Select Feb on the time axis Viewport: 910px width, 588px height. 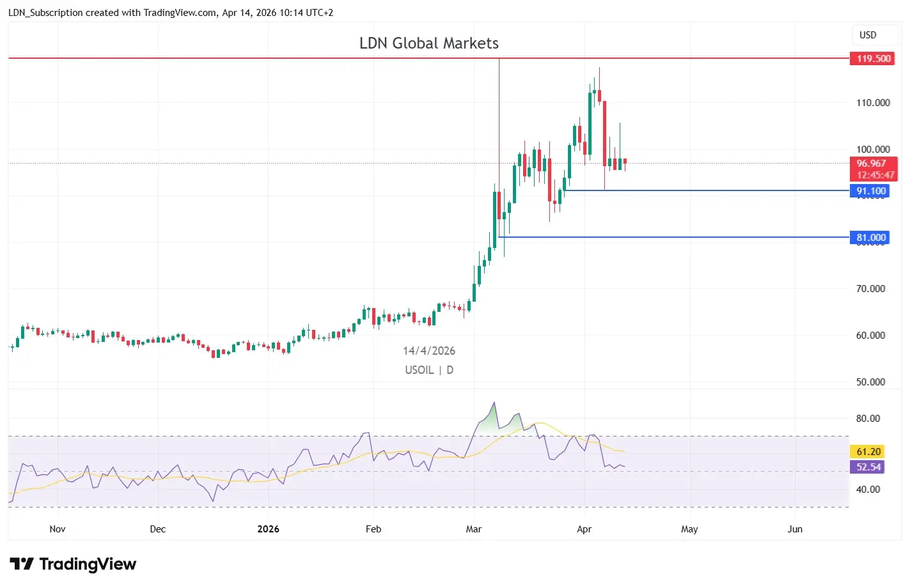tap(373, 529)
